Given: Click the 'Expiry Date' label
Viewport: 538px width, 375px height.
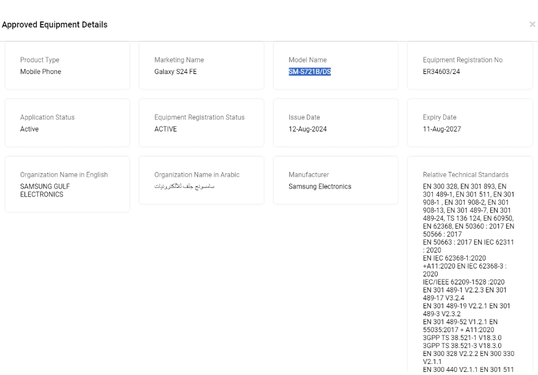Looking at the screenshot, I should click(440, 117).
